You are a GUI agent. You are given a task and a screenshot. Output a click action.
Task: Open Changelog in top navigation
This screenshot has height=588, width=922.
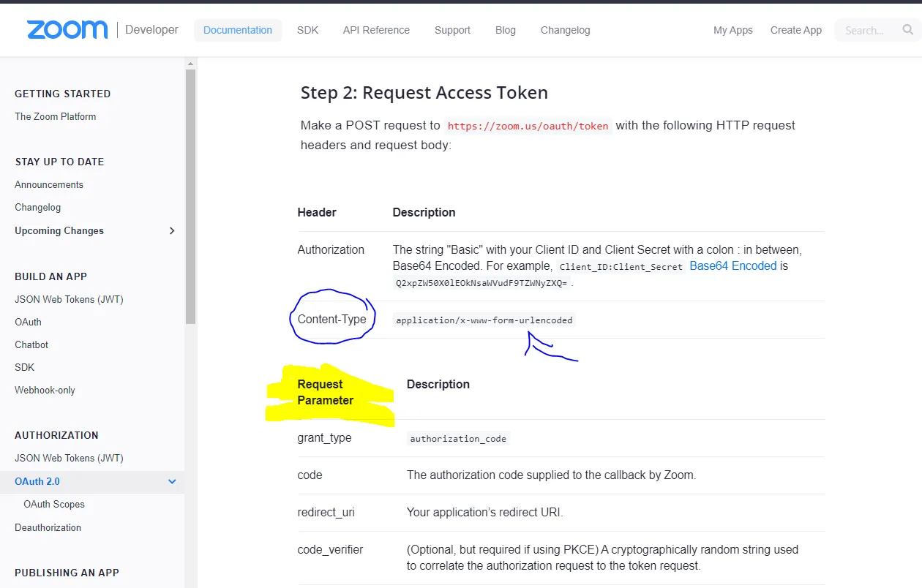[x=566, y=30]
